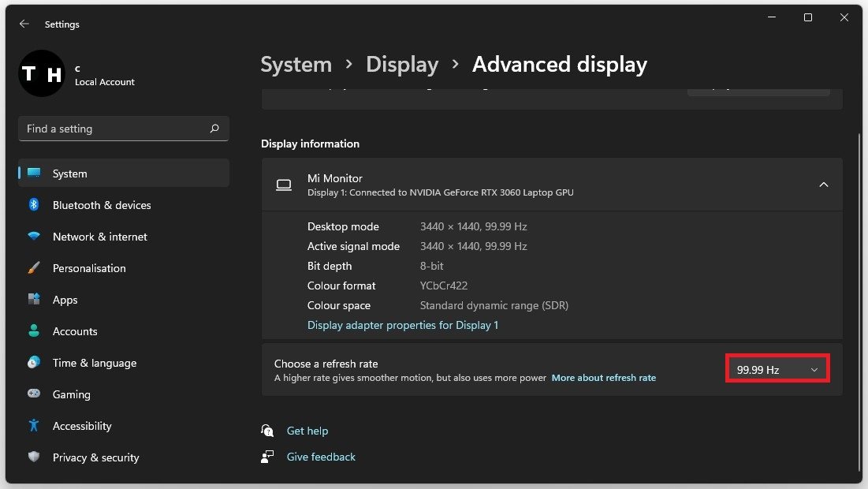Screen dimensions: 868x489
Task: Click the search magnifier icon
Action: coord(214,129)
